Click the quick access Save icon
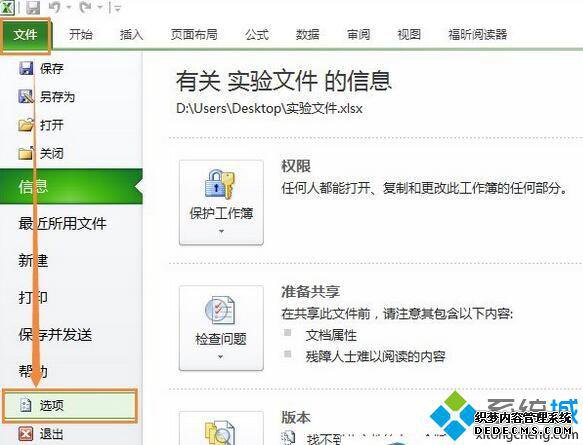 pyautogui.click(x=33, y=7)
